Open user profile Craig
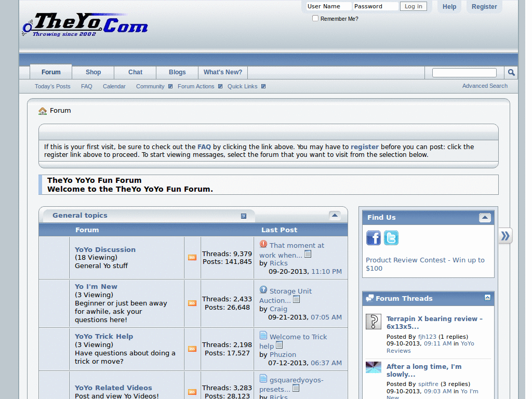532x399 pixels. tap(278, 309)
